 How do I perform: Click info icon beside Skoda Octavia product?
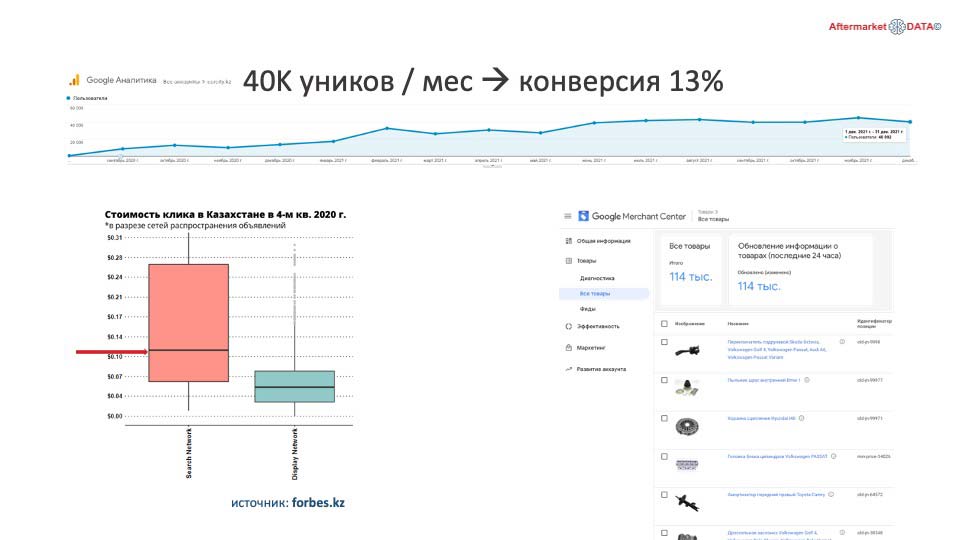tap(842, 342)
